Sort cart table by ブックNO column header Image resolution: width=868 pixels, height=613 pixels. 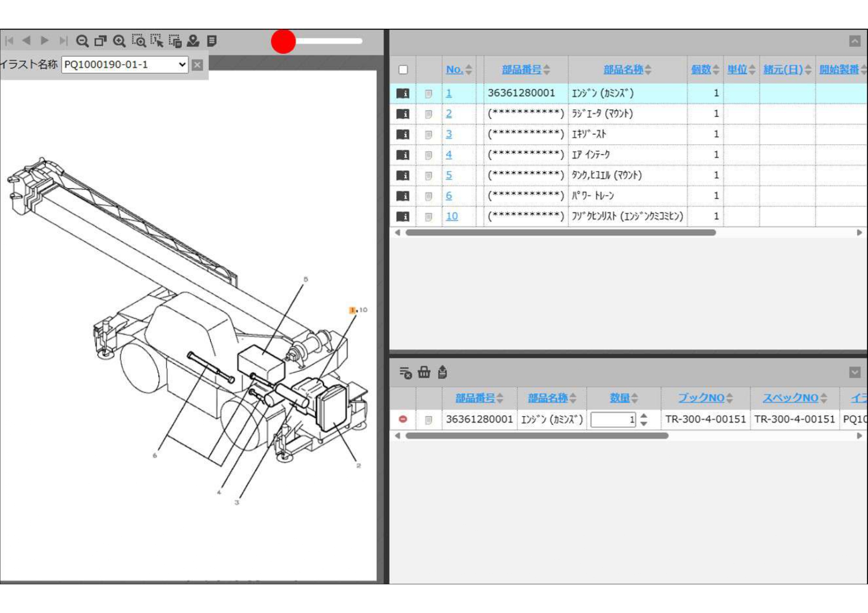pyautogui.click(x=705, y=398)
